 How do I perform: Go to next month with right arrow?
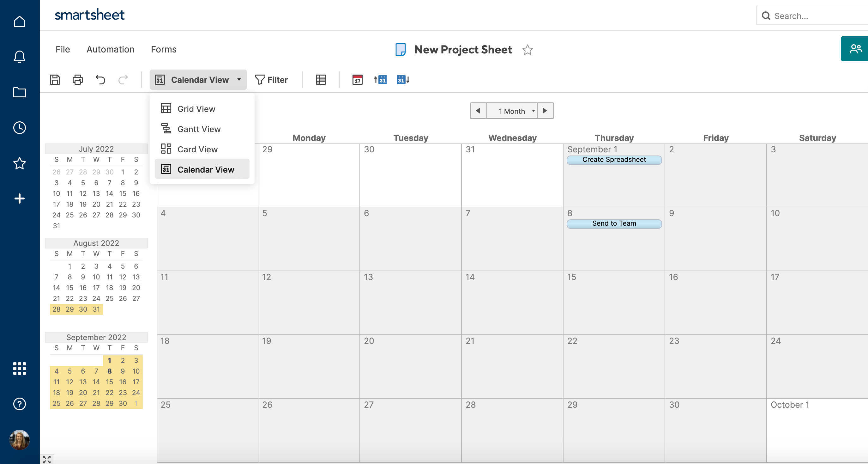545,111
